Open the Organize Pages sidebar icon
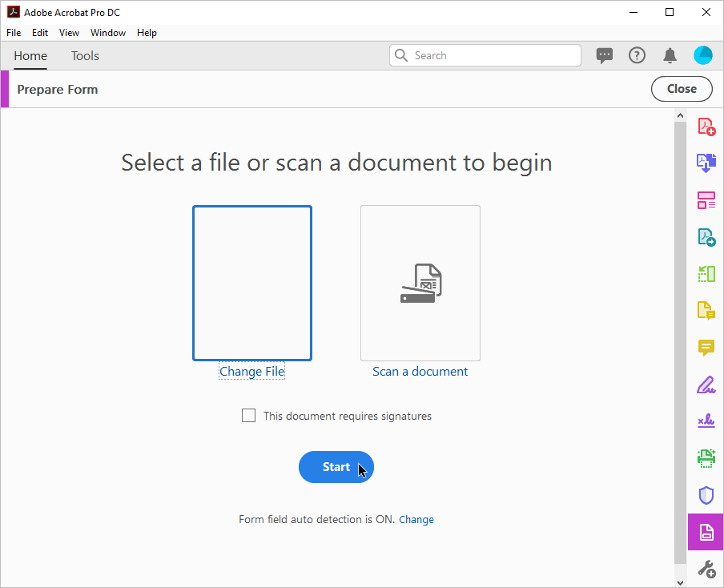The height and width of the screenshot is (588, 724). 706,274
